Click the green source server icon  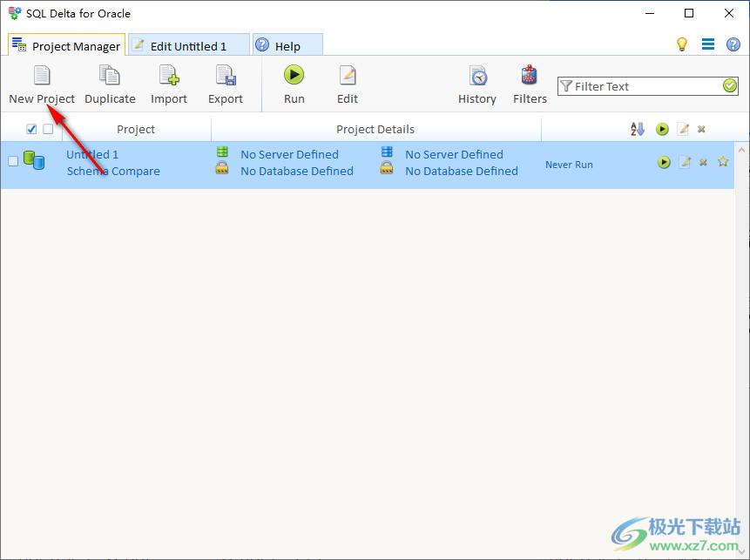[x=222, y=152]
